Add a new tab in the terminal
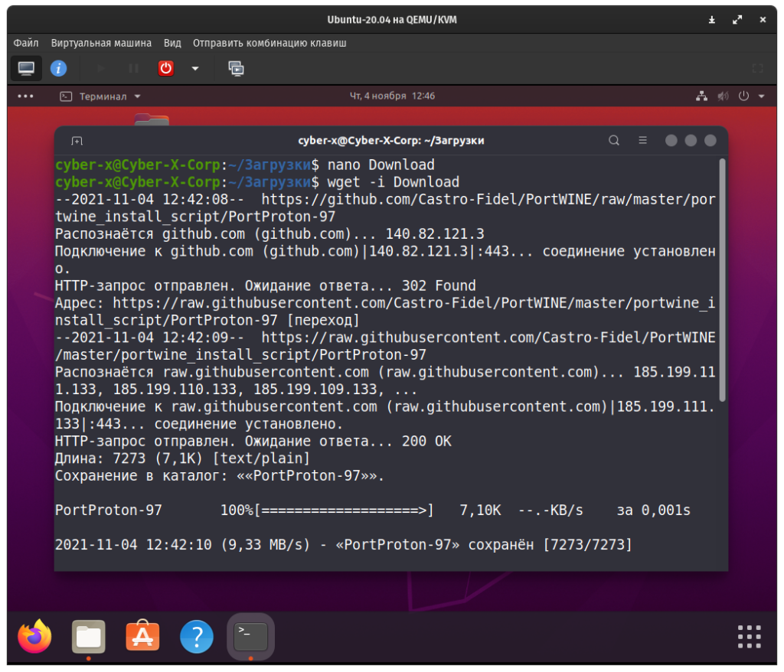 77,141
